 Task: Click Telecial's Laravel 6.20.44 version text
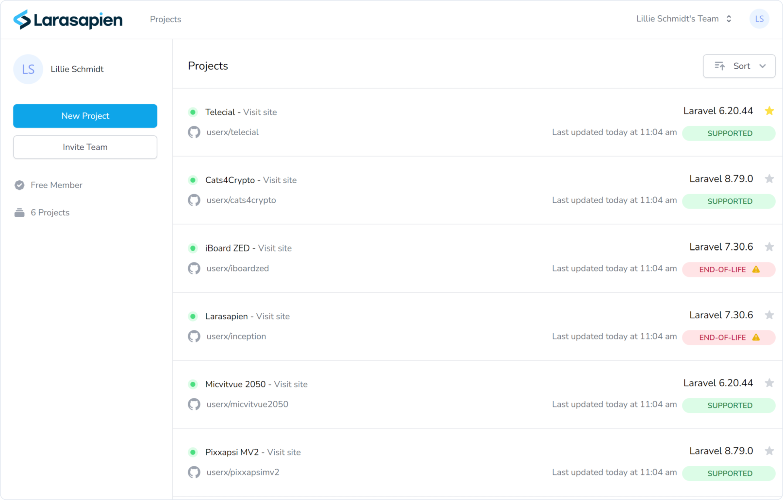pos(718,111)
